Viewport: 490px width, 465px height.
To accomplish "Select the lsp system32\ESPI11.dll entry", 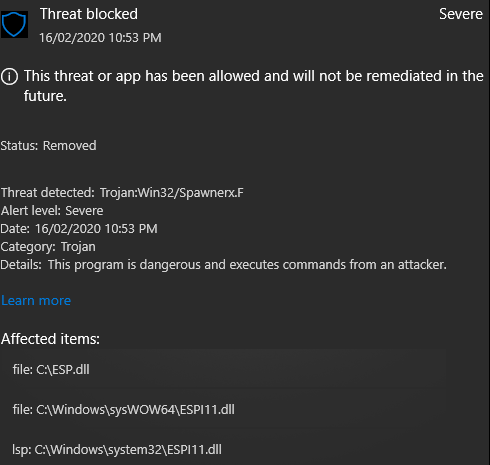I will [117, 449].
